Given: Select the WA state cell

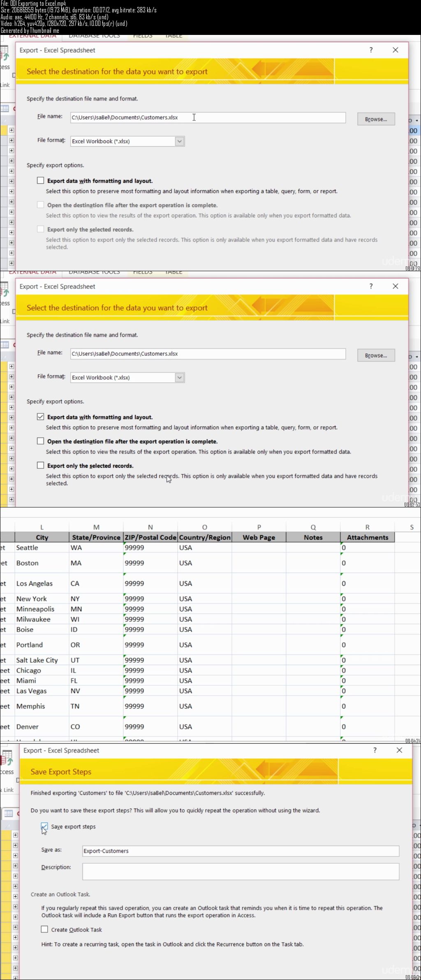Looking at the screenshot, I should 96,548.
